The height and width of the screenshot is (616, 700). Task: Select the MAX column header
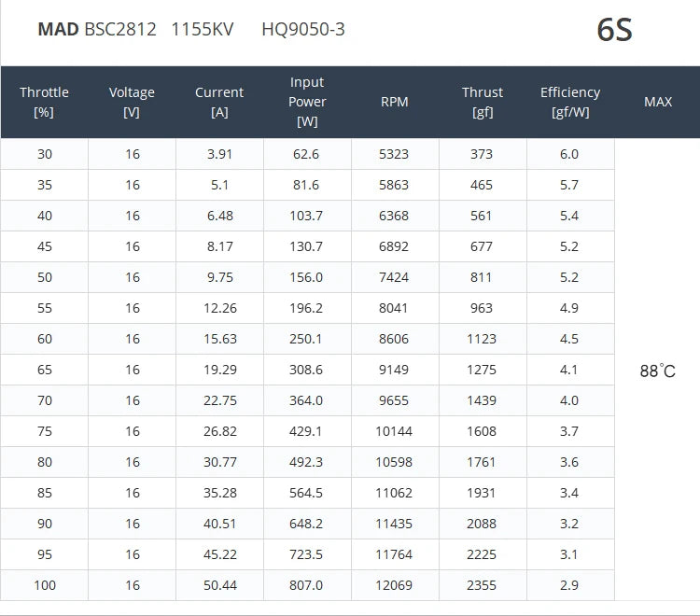tap(658, 102)
